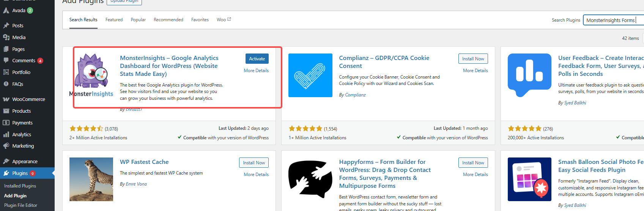Image resolution: width=644 pixels, height=211 pixels.
Task: Click the Payments dollar icon
Action: (x=6, y=123)
